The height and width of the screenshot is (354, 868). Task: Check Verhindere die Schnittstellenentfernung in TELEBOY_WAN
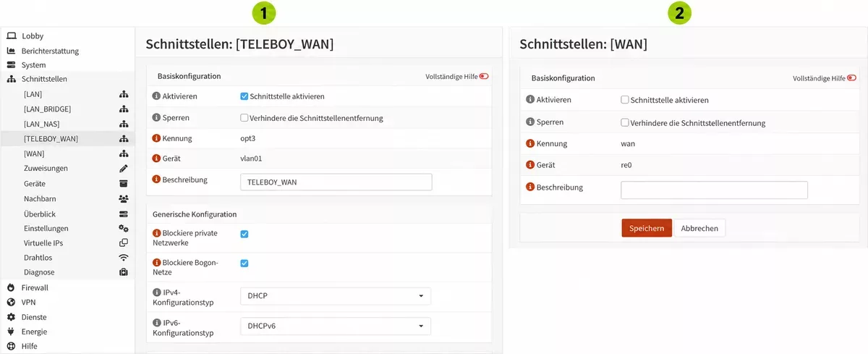244,118
